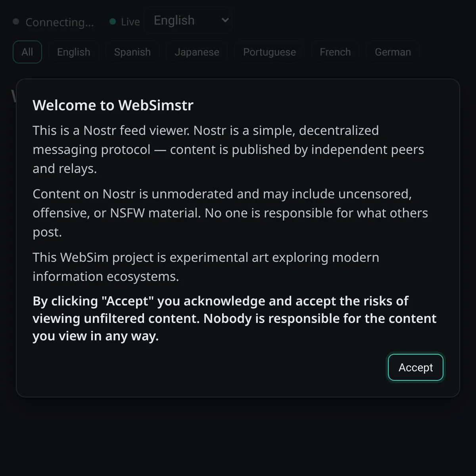Click the bold acknowledgement text about risks

(x=234, y=319)
